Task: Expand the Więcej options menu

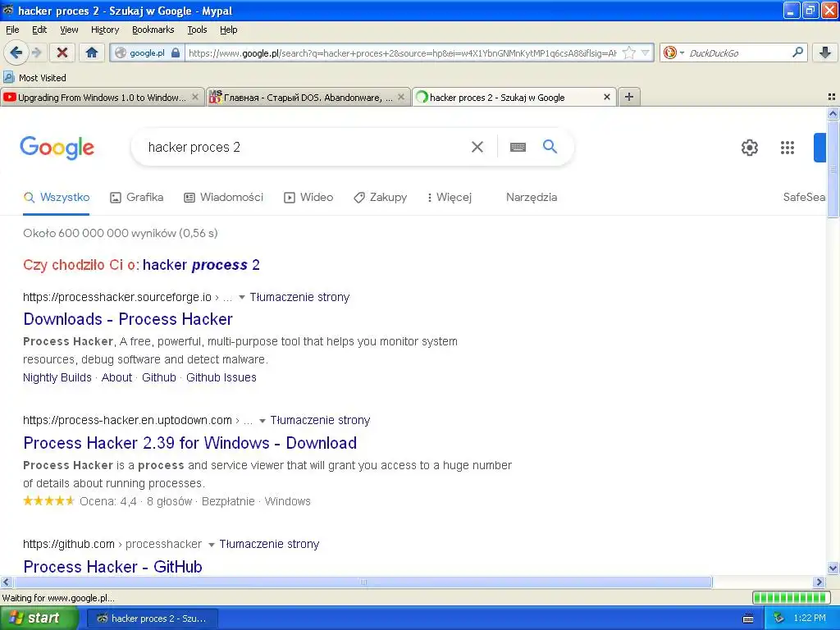Action: [450, 197]
